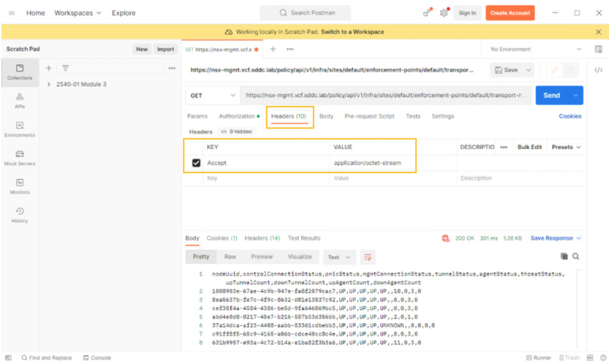The width and height of the screenshot is (609, 364).
Task: Open the History sidebar panel
Action: pyautogui.click(x=20, y=215)
